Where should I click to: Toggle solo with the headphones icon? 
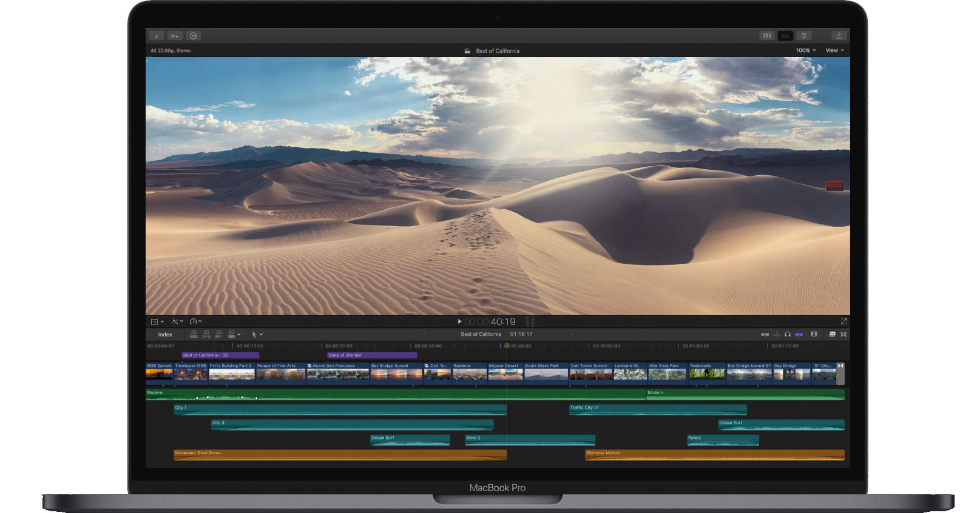pyautogui.click(x=788, y=334)
